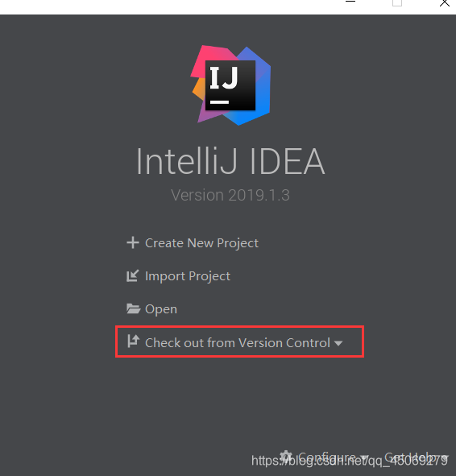Click the IntelliJ IDEA title text
The image size is (456, 476).
coord(230,161)
